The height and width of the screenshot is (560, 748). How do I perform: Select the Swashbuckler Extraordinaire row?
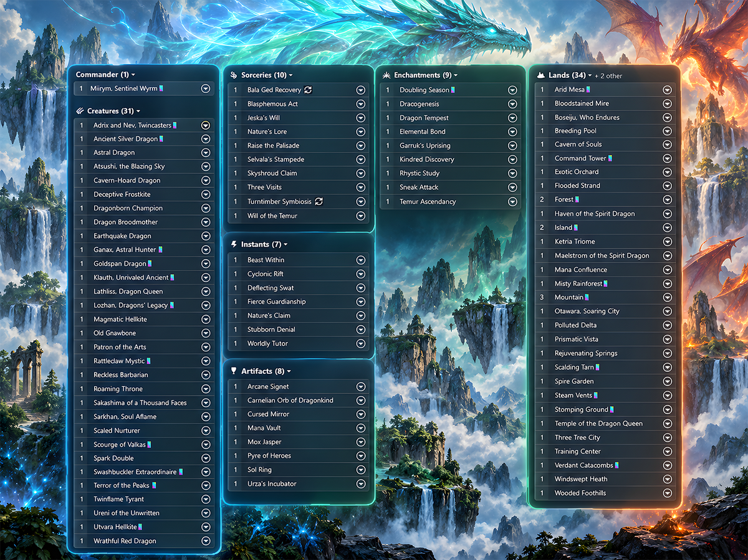pos(144,472)
